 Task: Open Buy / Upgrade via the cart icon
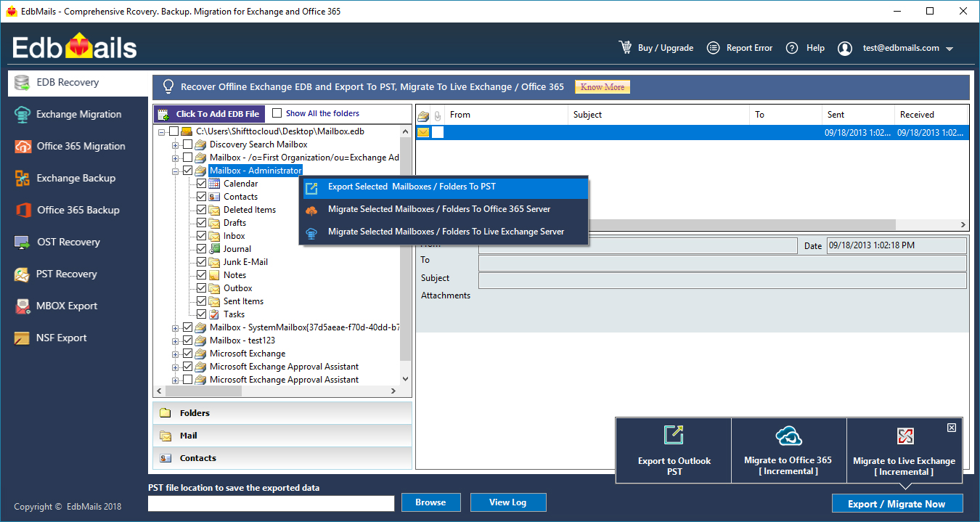[625, 47]
